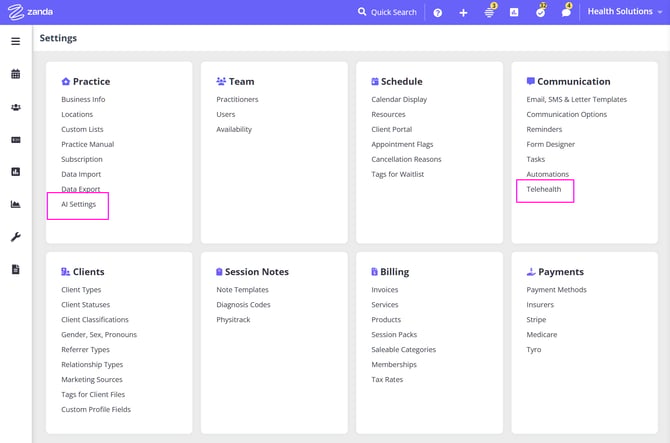Expand the Health Solutions account dropdown
This screenshot has width=670, height=443.
(x=624, y=12)
